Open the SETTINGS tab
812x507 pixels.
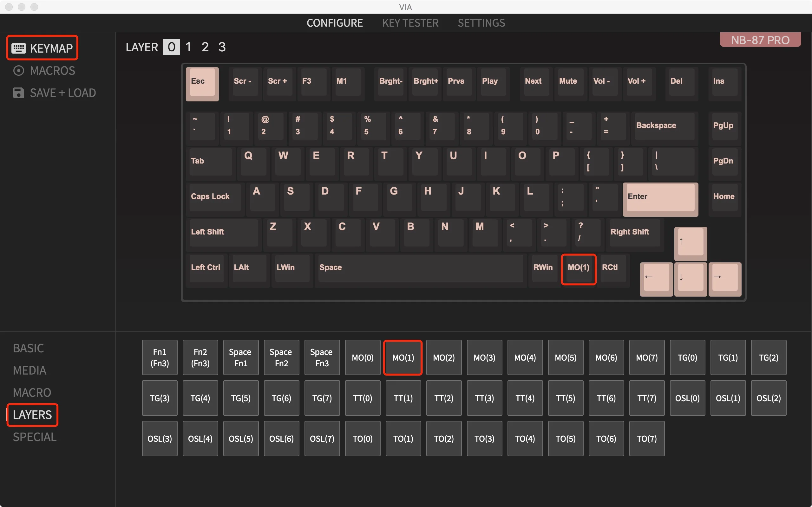[x=481, y=23]
